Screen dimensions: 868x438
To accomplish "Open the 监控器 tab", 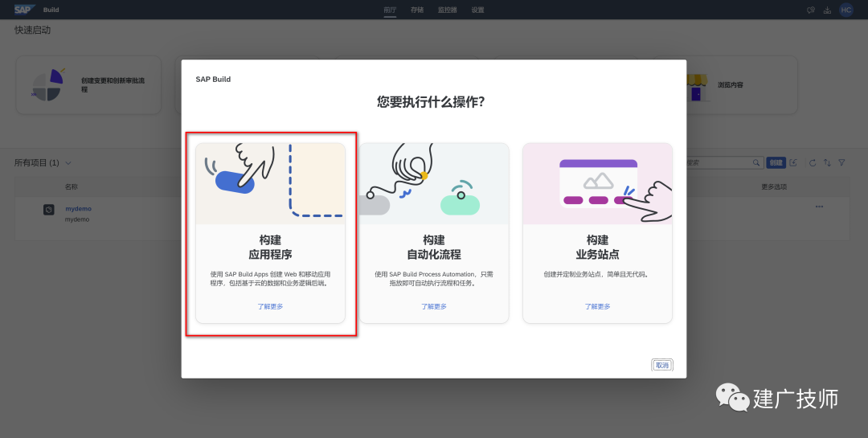I will (448, 10).
